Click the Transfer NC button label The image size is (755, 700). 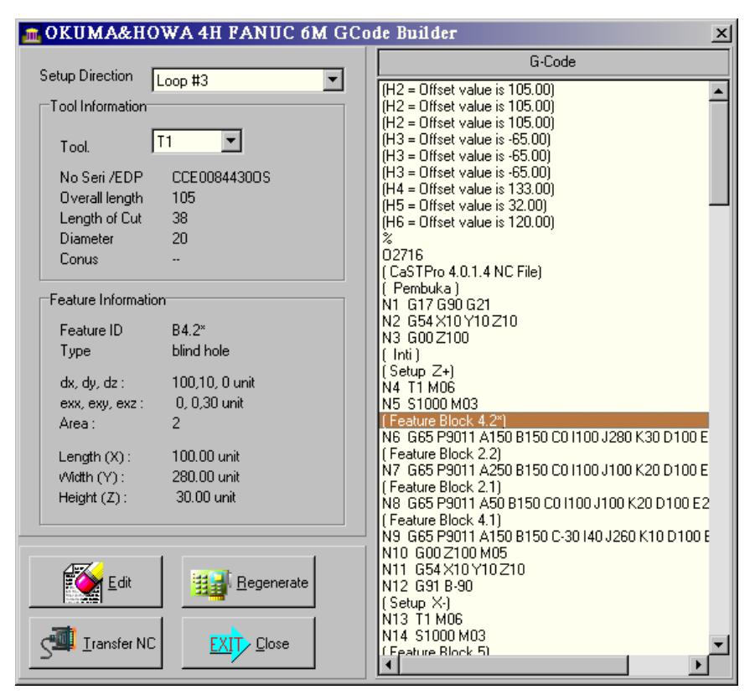120,644
